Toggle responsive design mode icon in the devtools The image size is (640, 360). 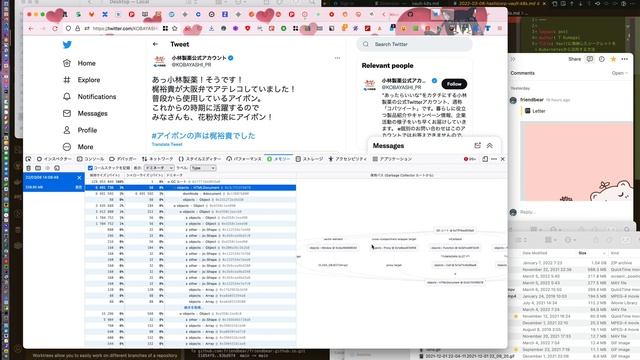tap(485, 159)
